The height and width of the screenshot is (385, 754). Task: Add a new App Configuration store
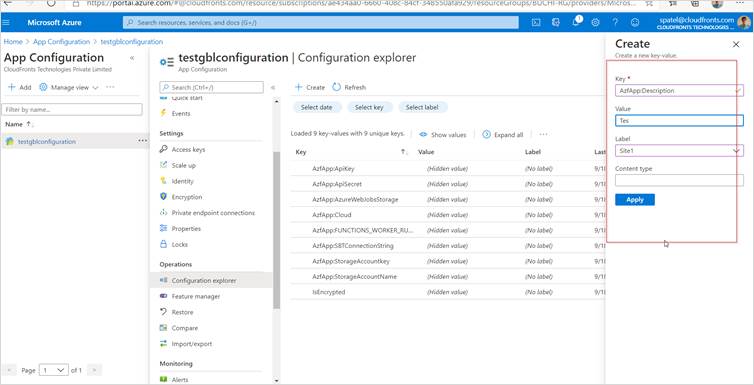point(20,87)
